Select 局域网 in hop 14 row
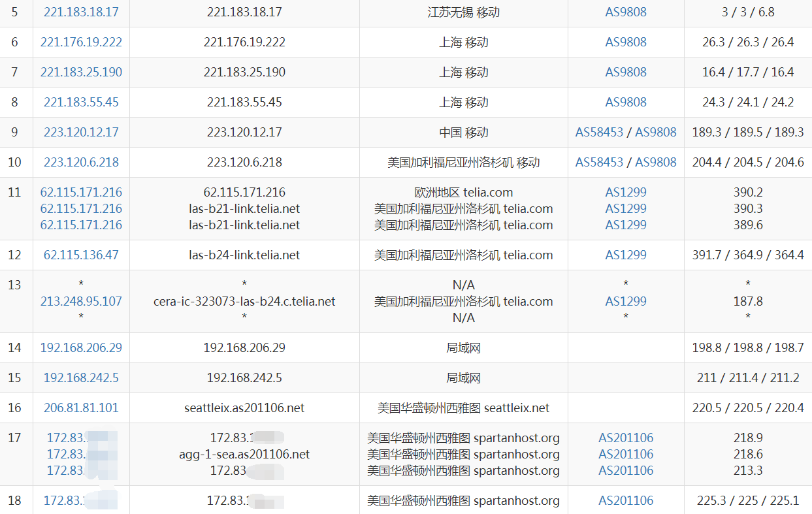812x514 pixels. click(463, 348)
